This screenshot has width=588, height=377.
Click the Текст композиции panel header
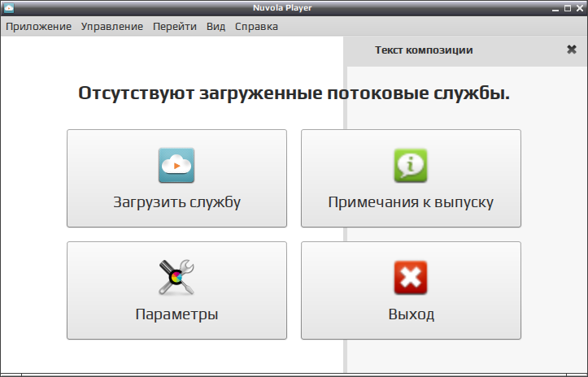click(x=424, y=50)
